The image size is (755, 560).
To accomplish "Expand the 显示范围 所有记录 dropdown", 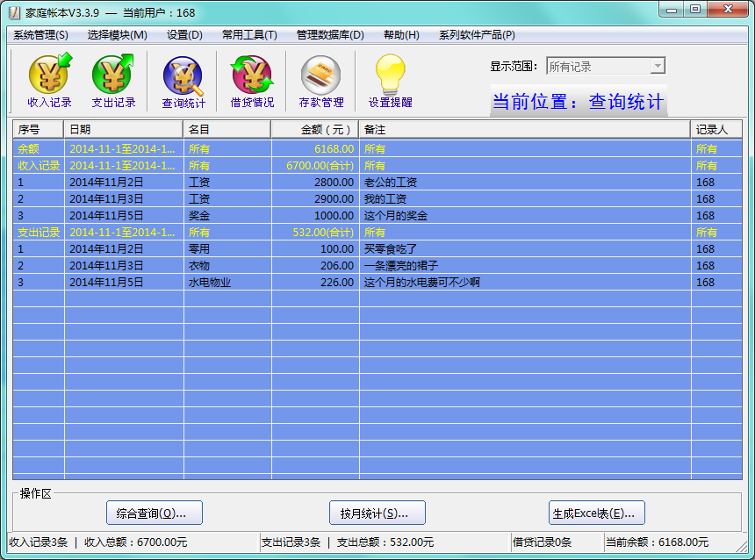I will [x=658, y=66].
